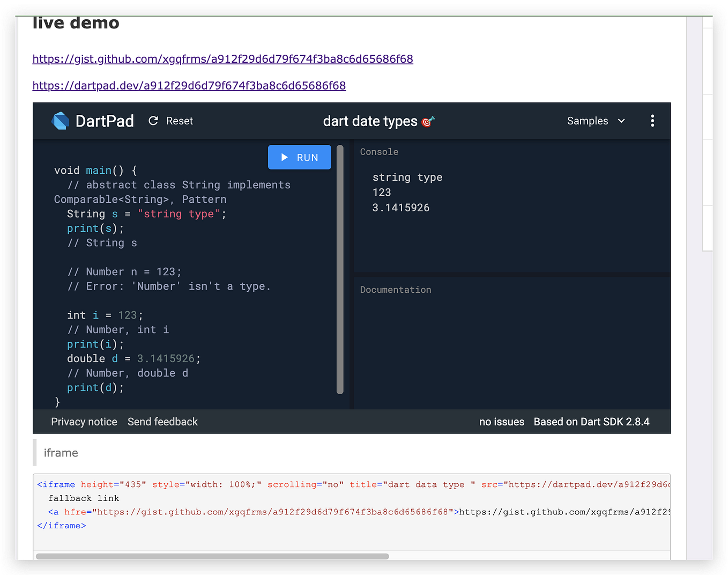This screenshot has height=575, width=728.
Task: Click the DartPad title text
Action: 105,121
